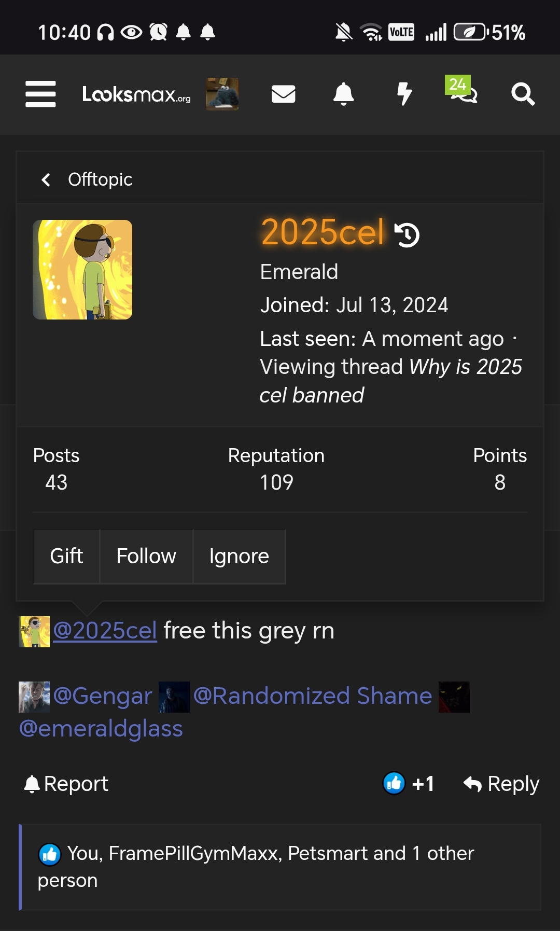Open 2025cel's large profile avatar
This screenshot has height=931, width=560.
coord(82,270)
